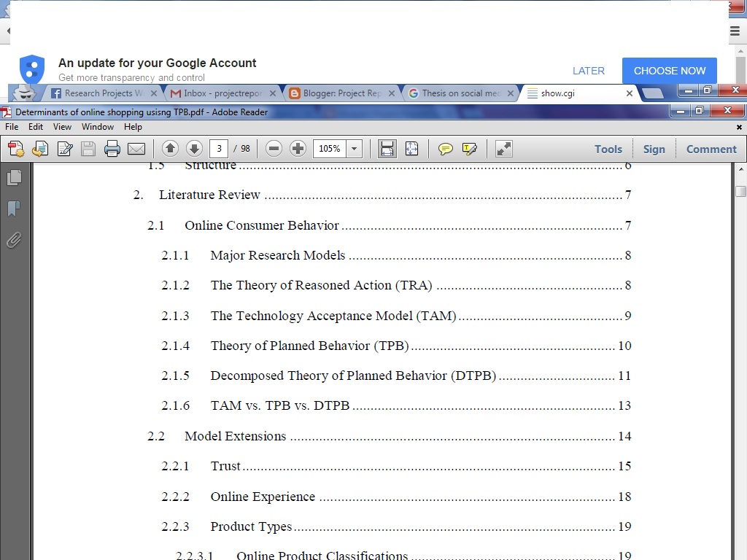Viewport: 747px width, 560px height.
Task: Zoom out of the document
Action: (x=273, y=149)
